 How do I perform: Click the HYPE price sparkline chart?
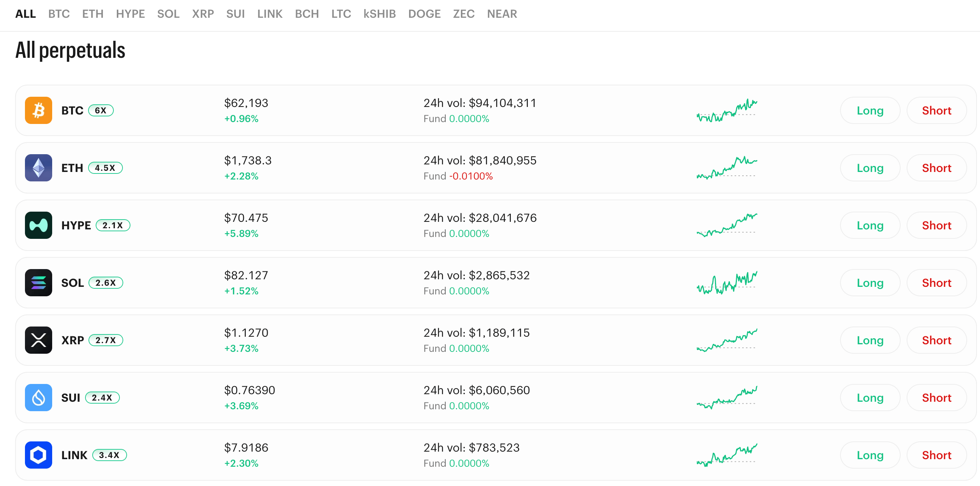click(727, 225)
